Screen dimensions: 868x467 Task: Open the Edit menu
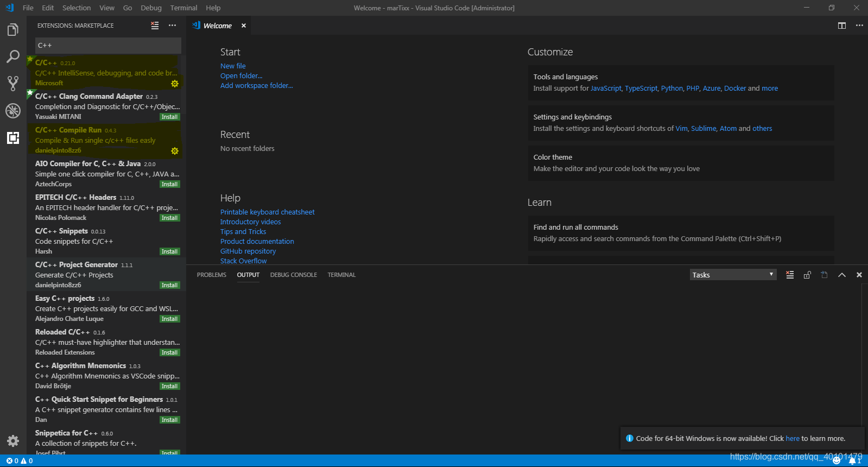point(48,8)
